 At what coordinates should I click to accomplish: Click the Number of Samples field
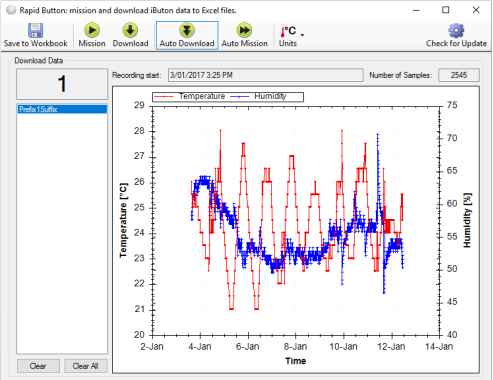click(459, 75)
